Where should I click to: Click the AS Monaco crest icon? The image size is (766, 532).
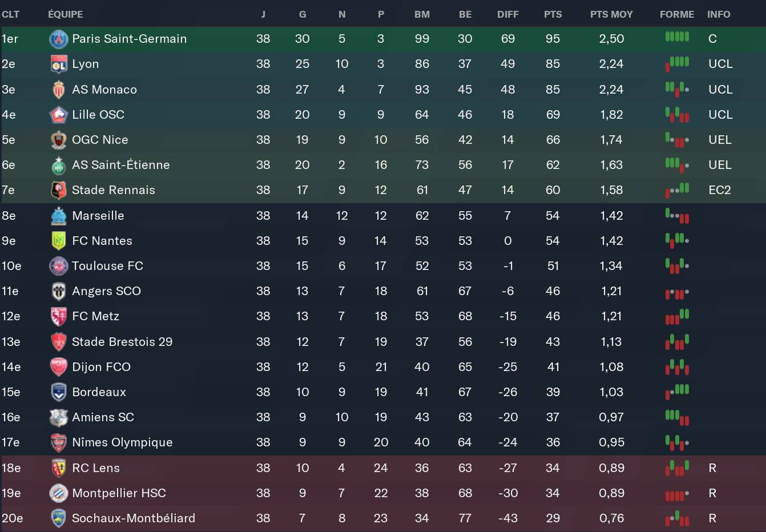[58, 90]
